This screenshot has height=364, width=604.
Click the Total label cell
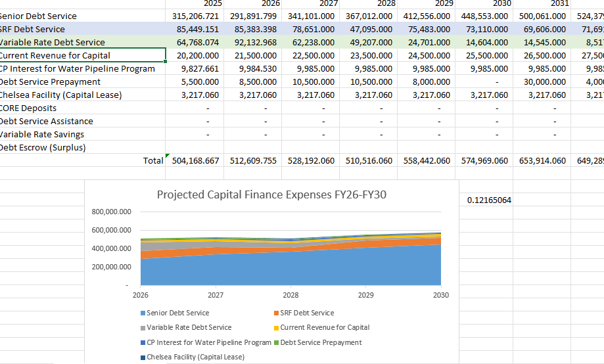click(153, 160)
